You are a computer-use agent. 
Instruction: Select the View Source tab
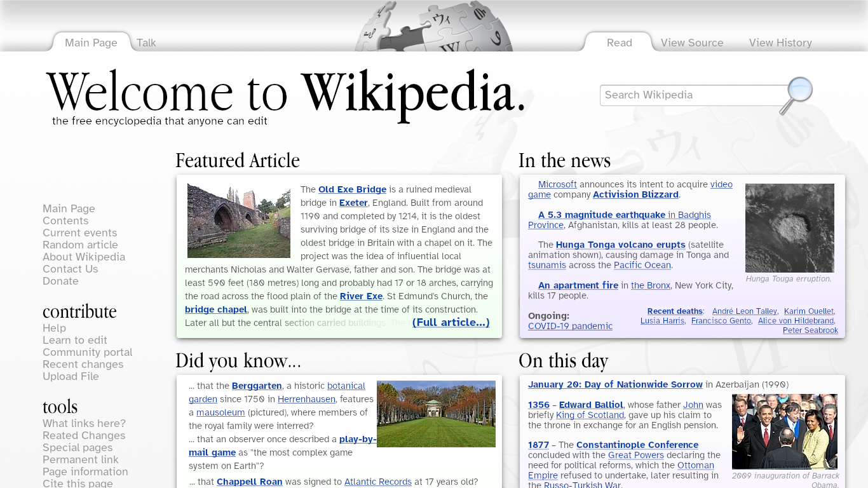tap(691, 43)
